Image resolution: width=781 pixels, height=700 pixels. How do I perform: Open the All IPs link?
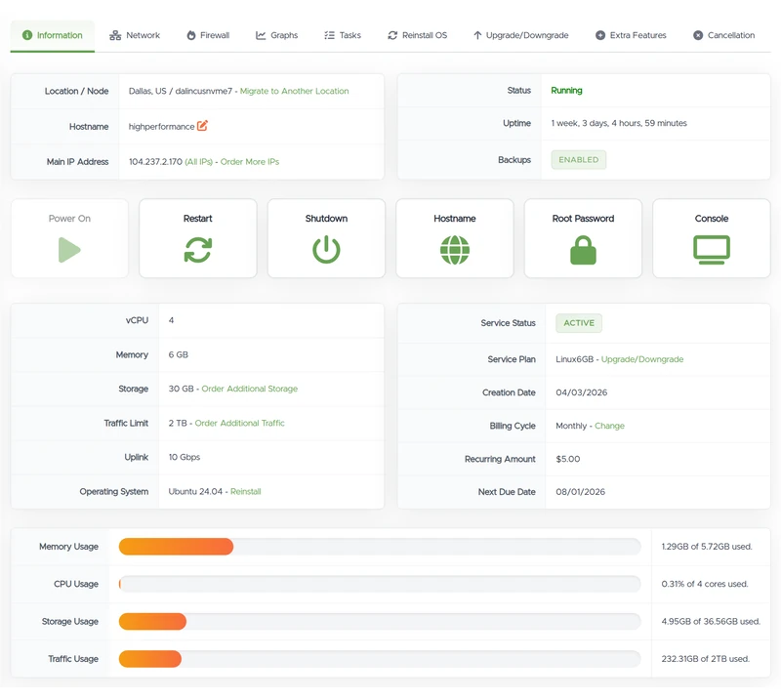tap(199, 162)
